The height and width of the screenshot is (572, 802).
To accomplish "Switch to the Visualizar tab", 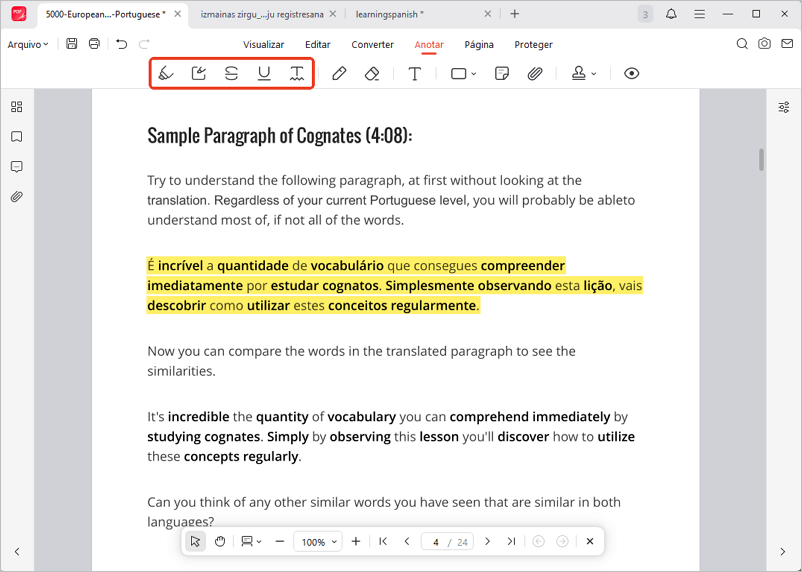I will click(x=263, y=45).
